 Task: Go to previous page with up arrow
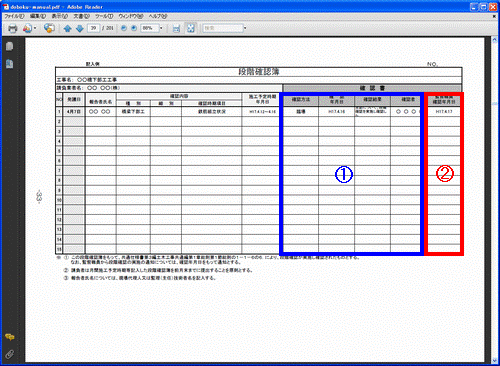pyautogui.click(x=67, y=29)
